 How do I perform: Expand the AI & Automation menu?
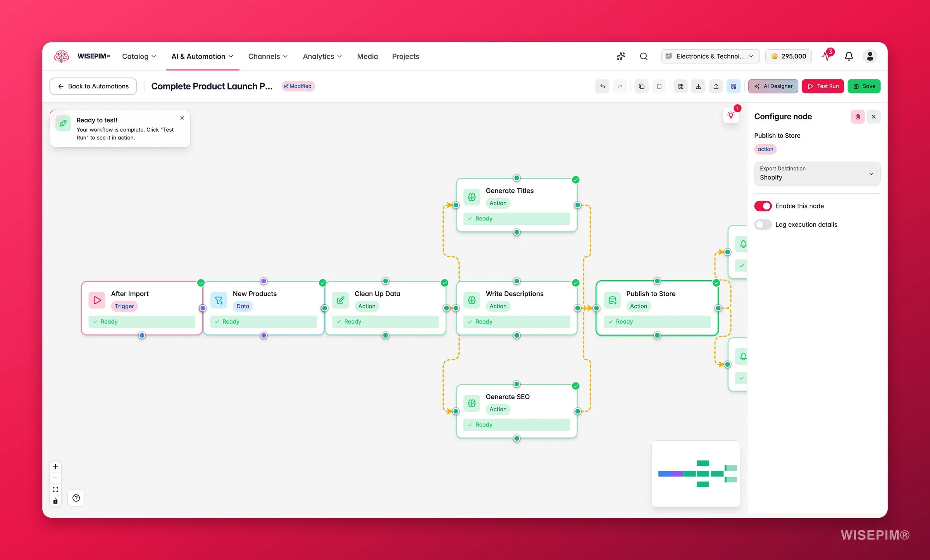pos(202,56)
